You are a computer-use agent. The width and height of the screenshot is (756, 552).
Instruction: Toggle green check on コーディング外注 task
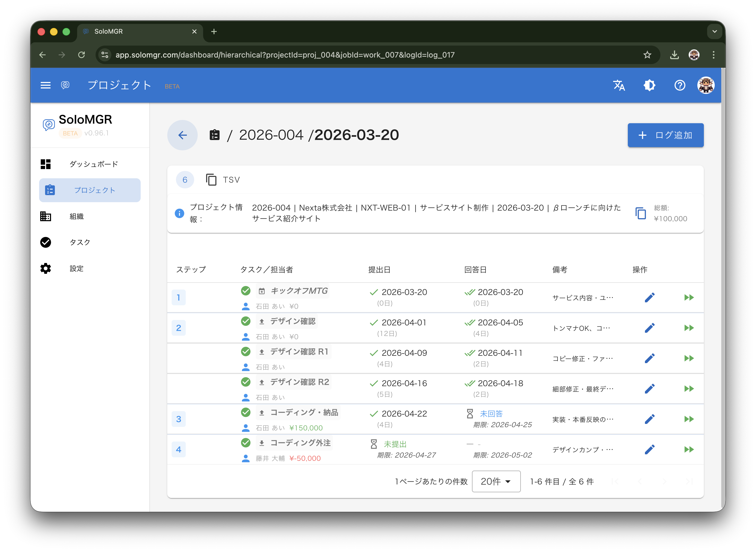pyautogui.click(x=246, y=443)
